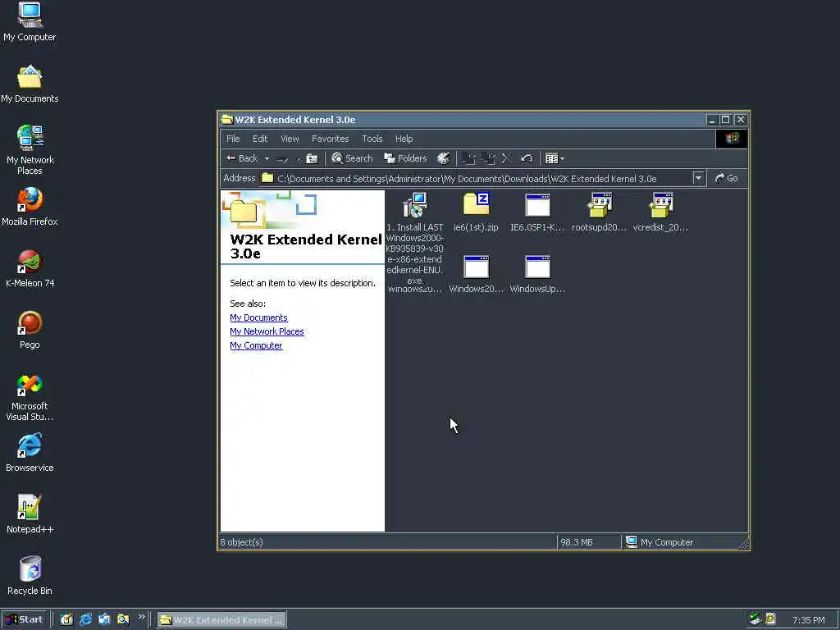Open the File menu
This screenshot has height=630, width=840.
click(x=233, y=139)
